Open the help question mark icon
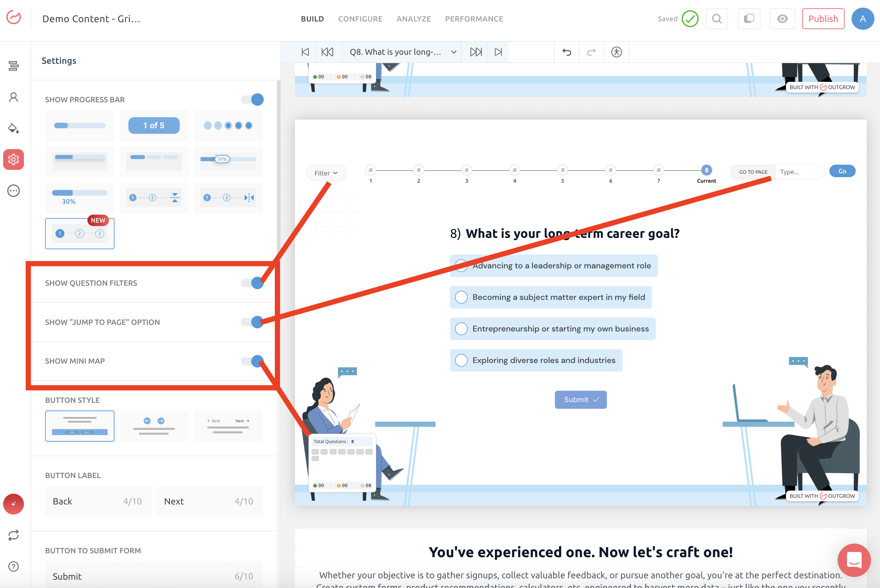 [14, 566]
